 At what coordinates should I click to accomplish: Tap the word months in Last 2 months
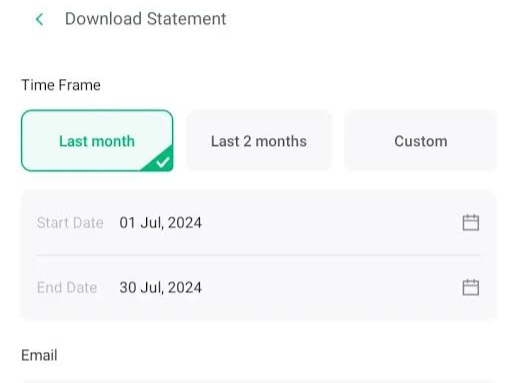point(281,141)
